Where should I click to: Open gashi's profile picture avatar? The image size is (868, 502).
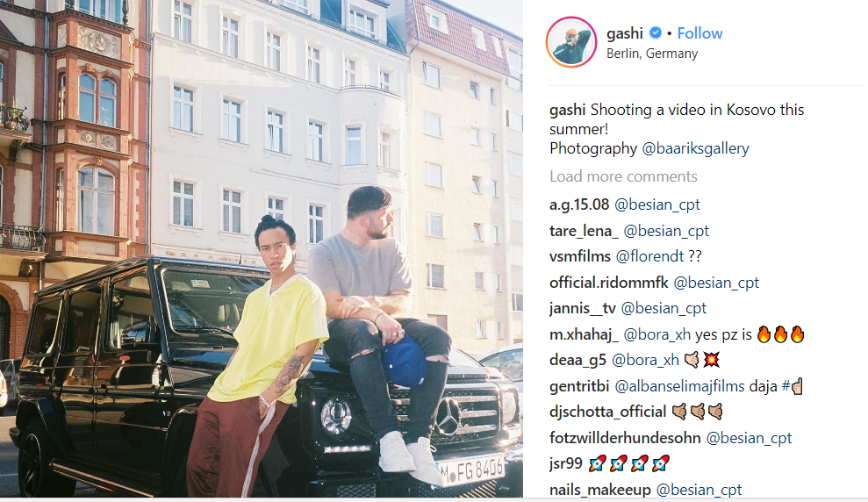(571, 42)
